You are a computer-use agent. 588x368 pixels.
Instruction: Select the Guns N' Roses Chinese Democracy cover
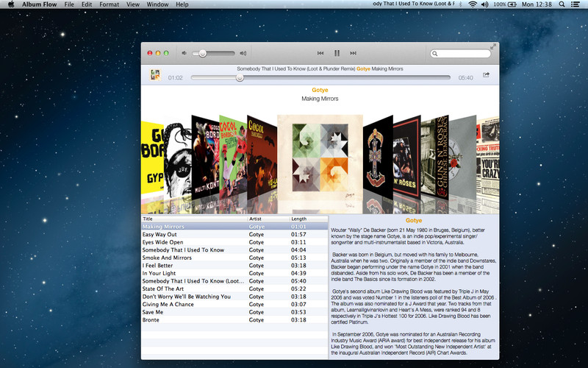[435, 158]
